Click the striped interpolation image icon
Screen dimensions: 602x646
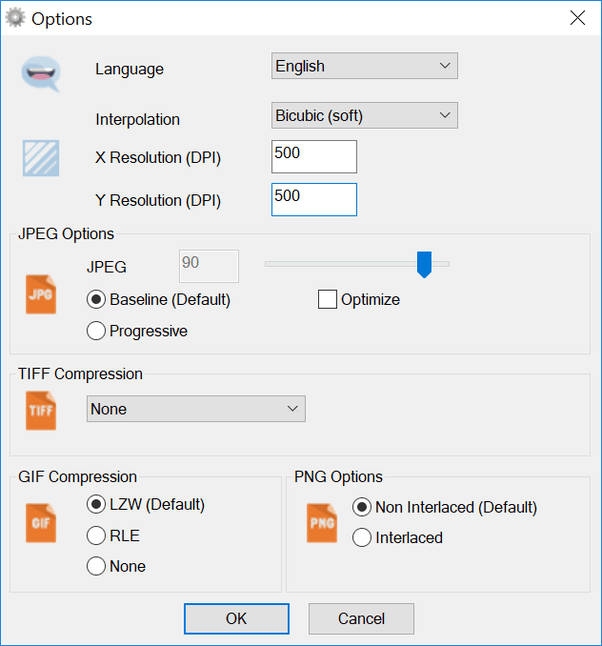click(41, 158)
